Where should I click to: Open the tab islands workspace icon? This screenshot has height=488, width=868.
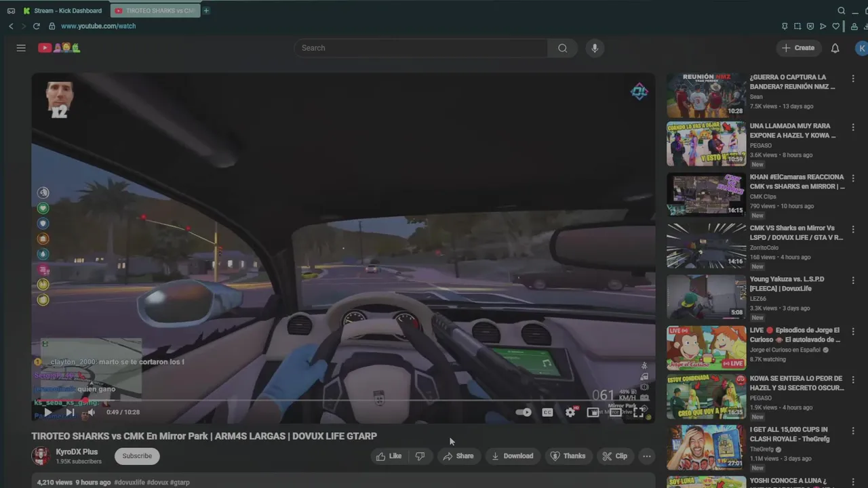pyautogui.click(x=11, y=11)
